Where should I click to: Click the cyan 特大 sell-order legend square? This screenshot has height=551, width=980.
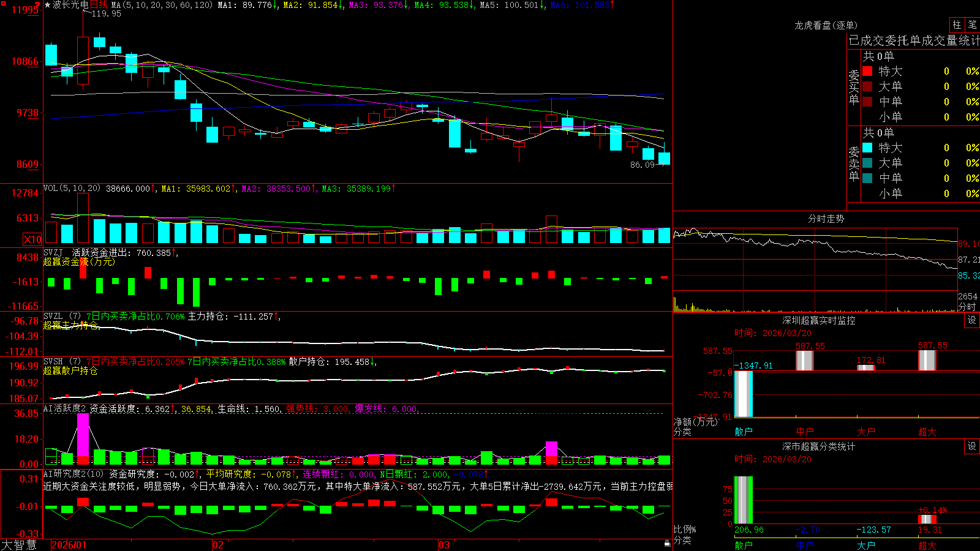(x=867, y=148)
